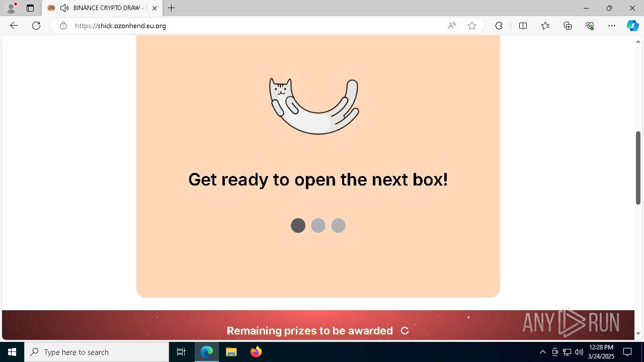This screenshot has height=362, width=644.
Task: Open File Explorer from the taskbar
Action: coord(231,352)
